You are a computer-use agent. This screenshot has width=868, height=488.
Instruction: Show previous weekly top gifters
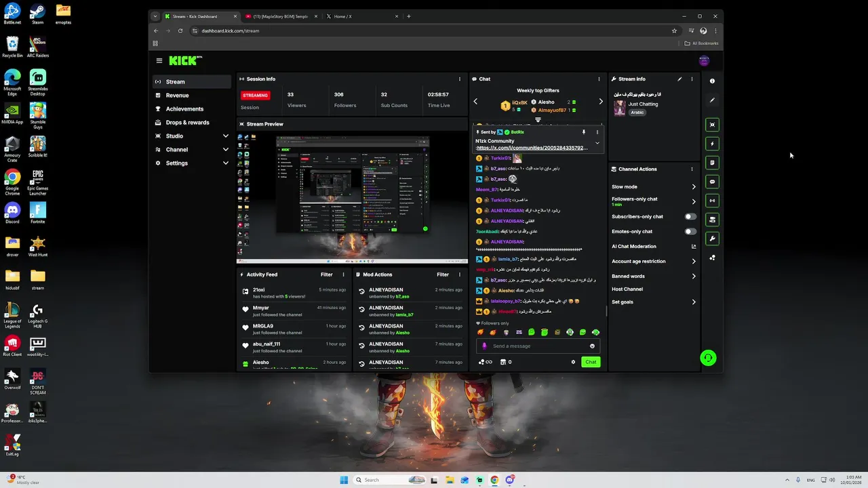point(475,102)
